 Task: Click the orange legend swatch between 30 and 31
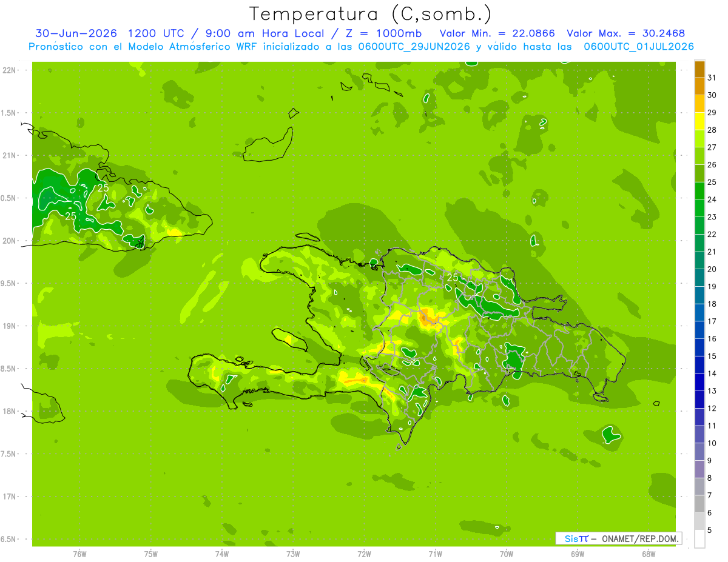[x=699, y=86]
